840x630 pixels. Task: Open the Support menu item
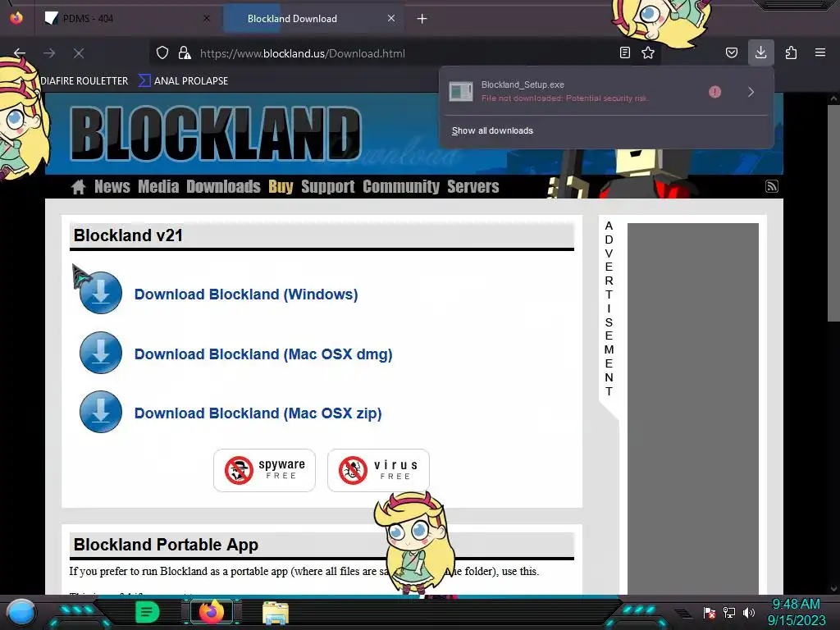point(328,186)
